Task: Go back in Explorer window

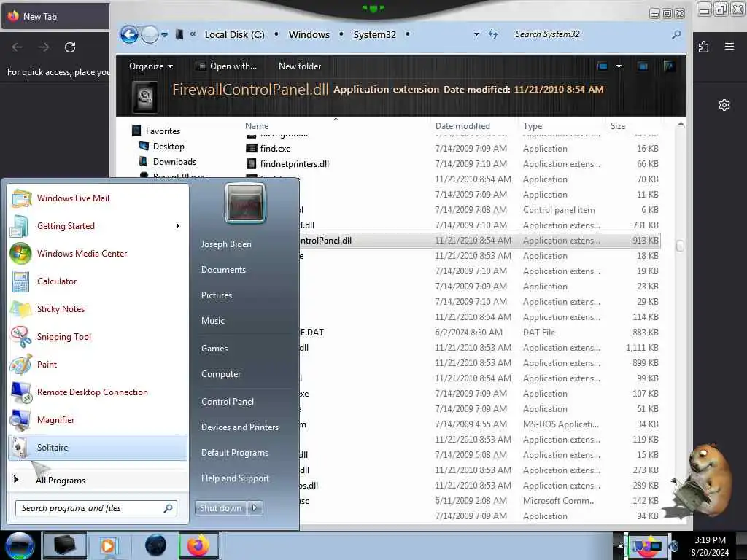Action: [x=129, y=34]
